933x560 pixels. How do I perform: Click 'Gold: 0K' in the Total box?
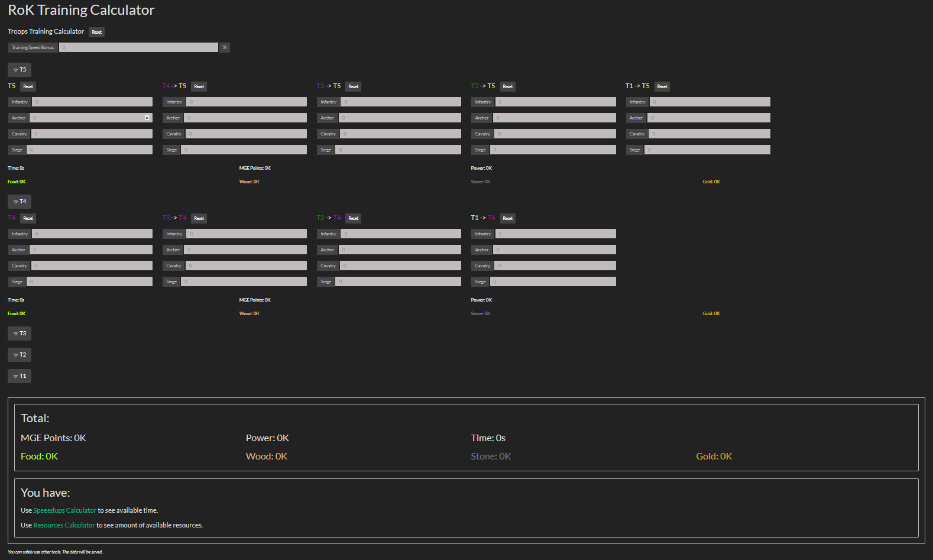[x=714, y=457]
